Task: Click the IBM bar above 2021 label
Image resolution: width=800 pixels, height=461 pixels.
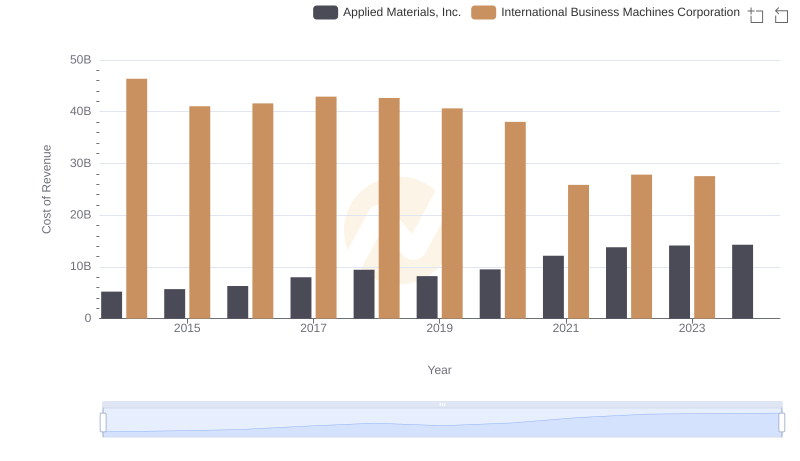Action: point(579,251)
